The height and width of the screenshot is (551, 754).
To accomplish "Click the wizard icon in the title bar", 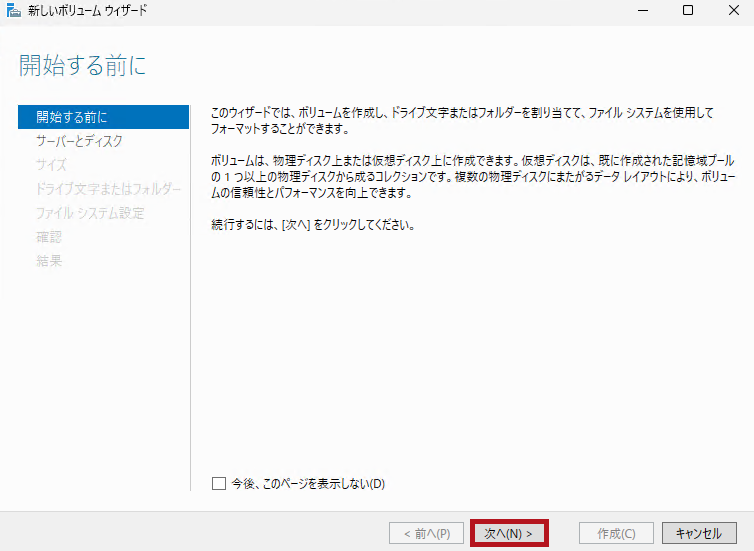I will (13, 11).
